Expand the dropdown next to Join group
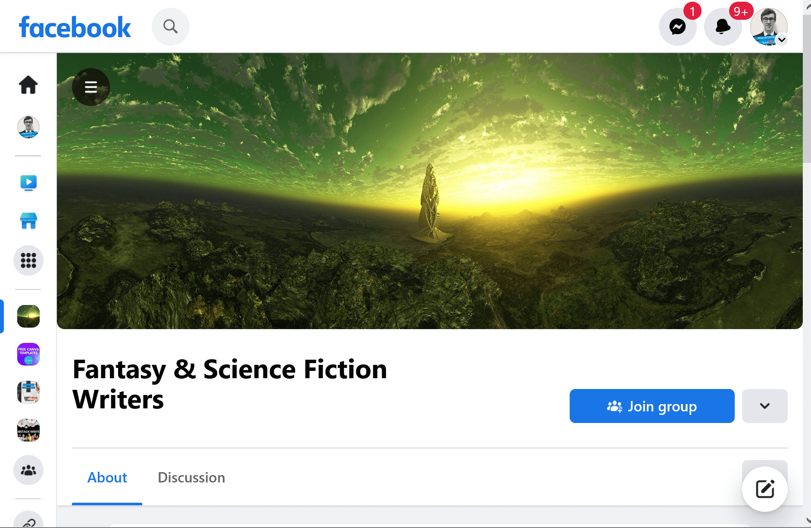Viewport: 811px width, 532px height. (765, 406)
